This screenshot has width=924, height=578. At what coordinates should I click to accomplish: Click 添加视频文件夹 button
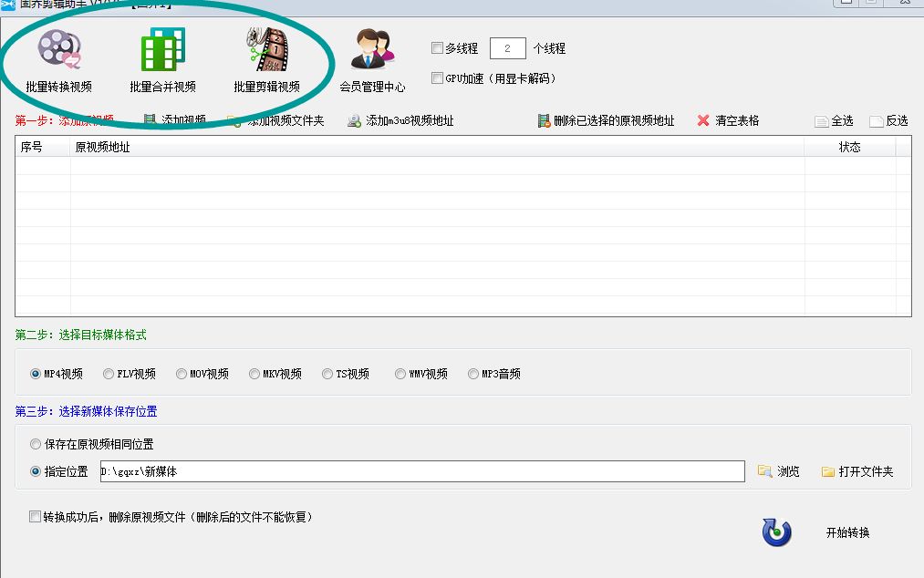coord(286,120)
